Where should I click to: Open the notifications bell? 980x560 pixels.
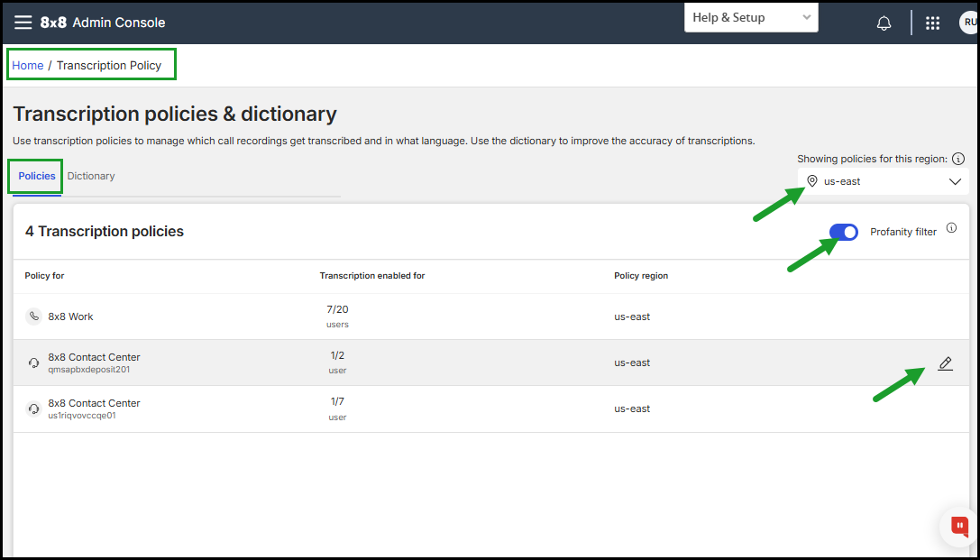click(x=884, y=23)
